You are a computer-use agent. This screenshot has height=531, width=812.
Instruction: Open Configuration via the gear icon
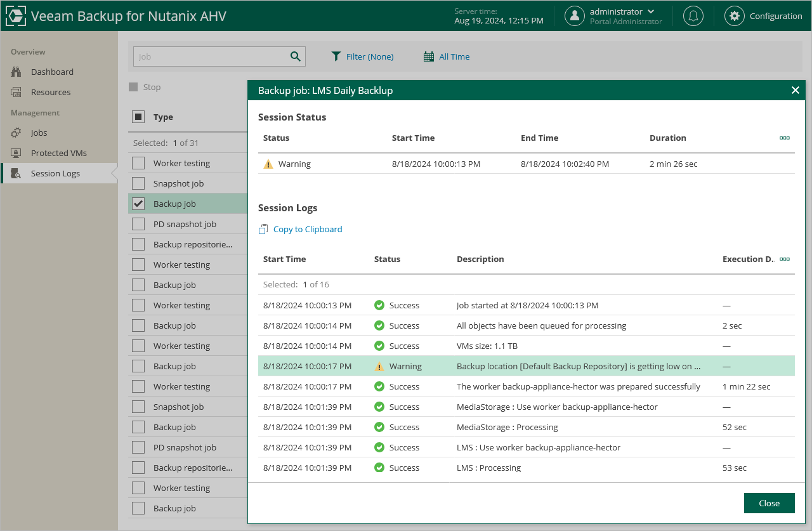[x=735, y=16]
